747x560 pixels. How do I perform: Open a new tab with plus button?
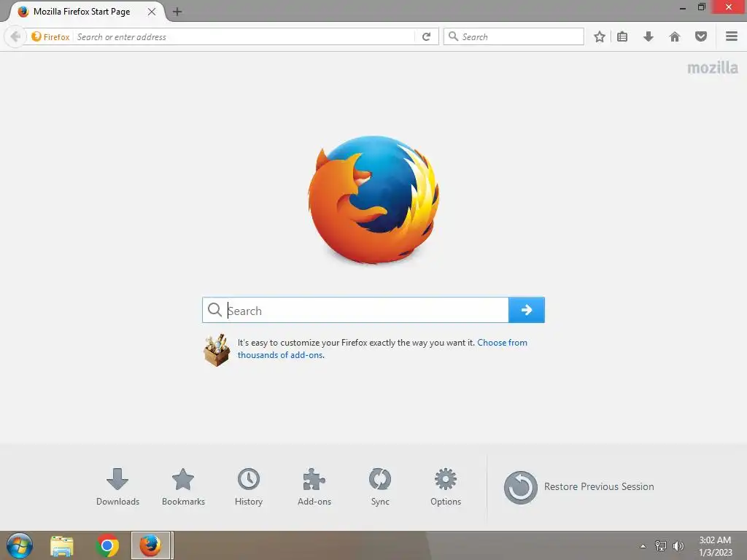[x=177, y=12]
